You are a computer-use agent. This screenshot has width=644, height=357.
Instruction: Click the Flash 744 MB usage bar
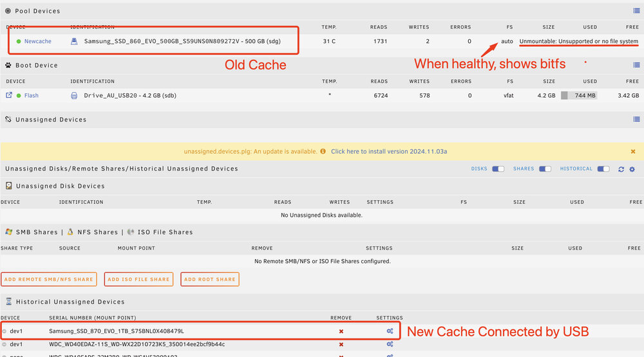click(579, 95)
